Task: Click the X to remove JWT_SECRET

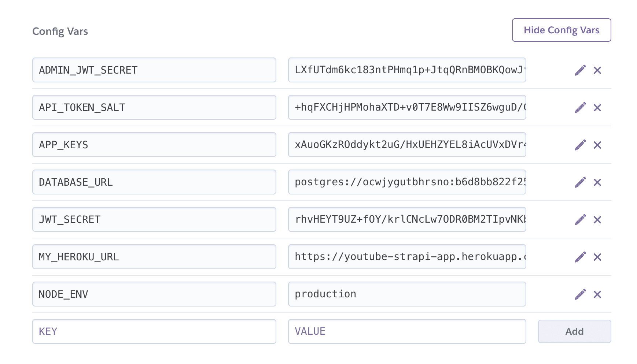Action: tap(597, 219)
